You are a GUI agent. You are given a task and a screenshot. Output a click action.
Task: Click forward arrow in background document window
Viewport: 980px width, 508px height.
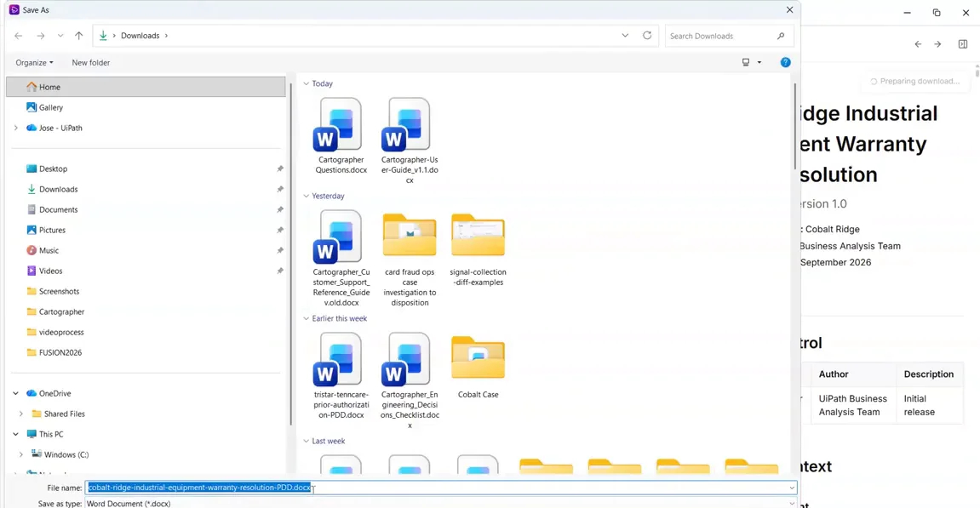pyautogui.click(x=937, y=44)
